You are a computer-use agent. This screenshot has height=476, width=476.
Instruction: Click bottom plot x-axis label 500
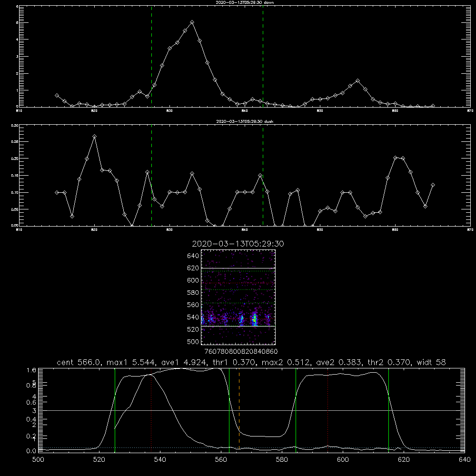pos(38,460)
